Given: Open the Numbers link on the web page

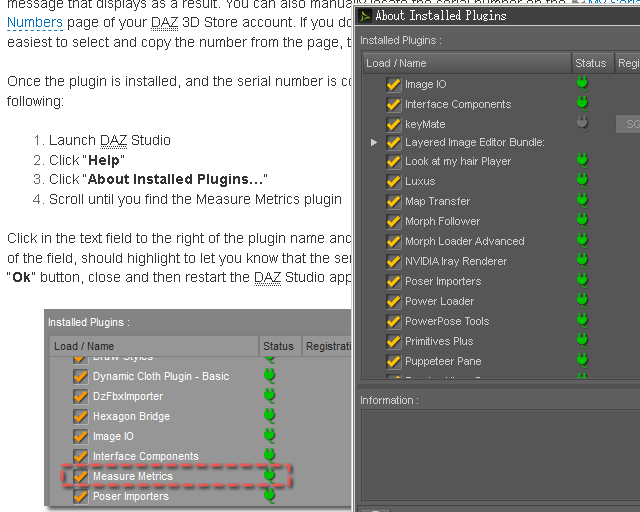Looking at the screenshot, I should [35, 22].
